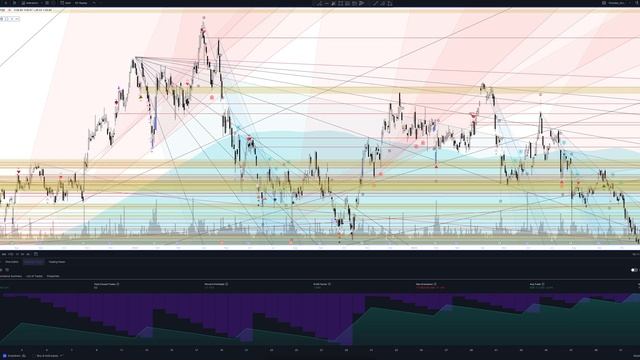Click the Replay button in the top toolbar

(81, 3)
